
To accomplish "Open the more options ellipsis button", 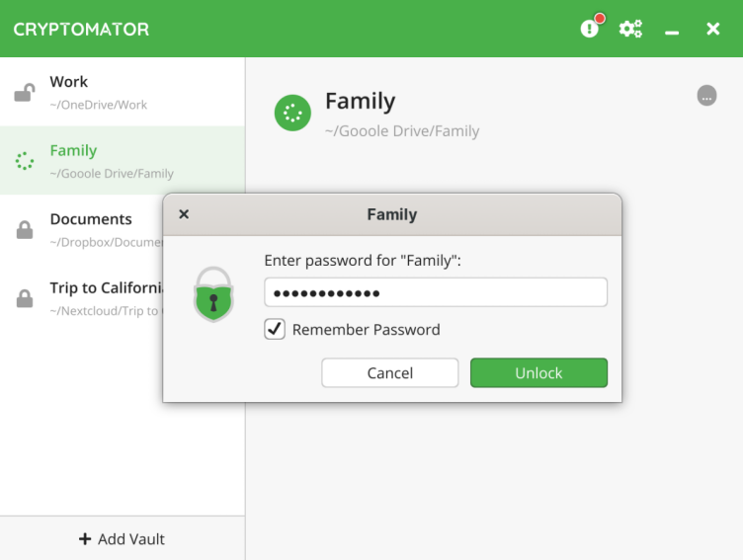I will (706, 96).
